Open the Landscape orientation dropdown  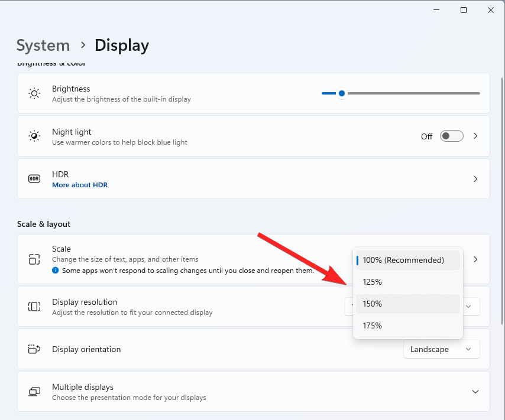pyautogui.click(x=441, y=349)
